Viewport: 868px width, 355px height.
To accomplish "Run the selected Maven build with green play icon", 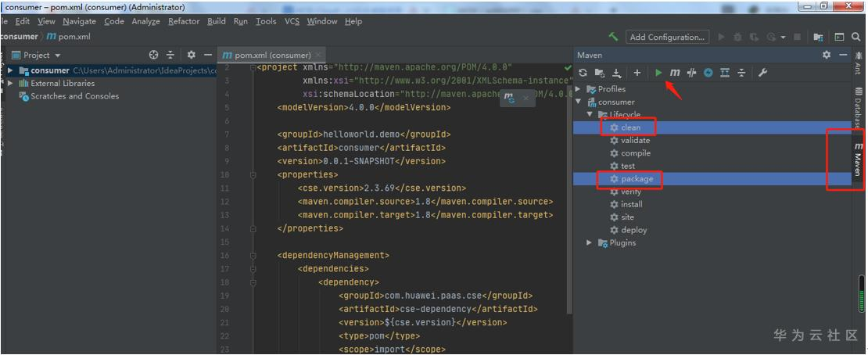I will point(659,73).
